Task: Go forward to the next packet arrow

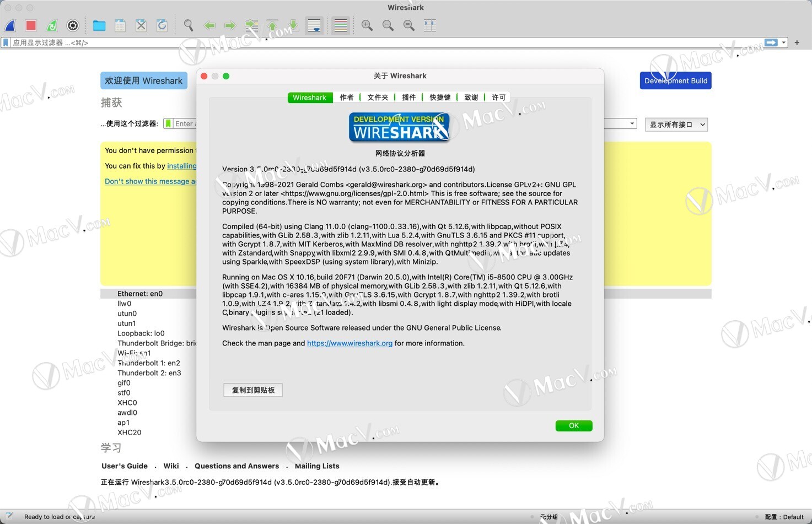Action: [230, 25]
